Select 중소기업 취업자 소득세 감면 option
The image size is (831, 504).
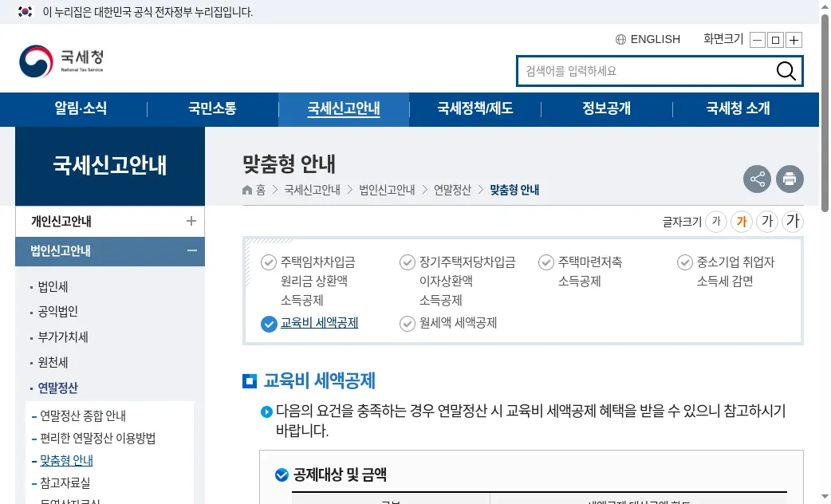726,271
